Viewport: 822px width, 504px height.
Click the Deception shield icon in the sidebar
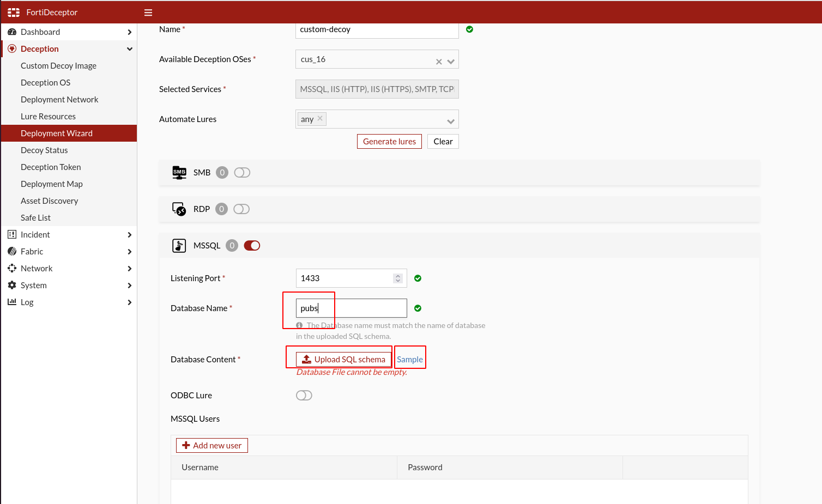point(11,48)
